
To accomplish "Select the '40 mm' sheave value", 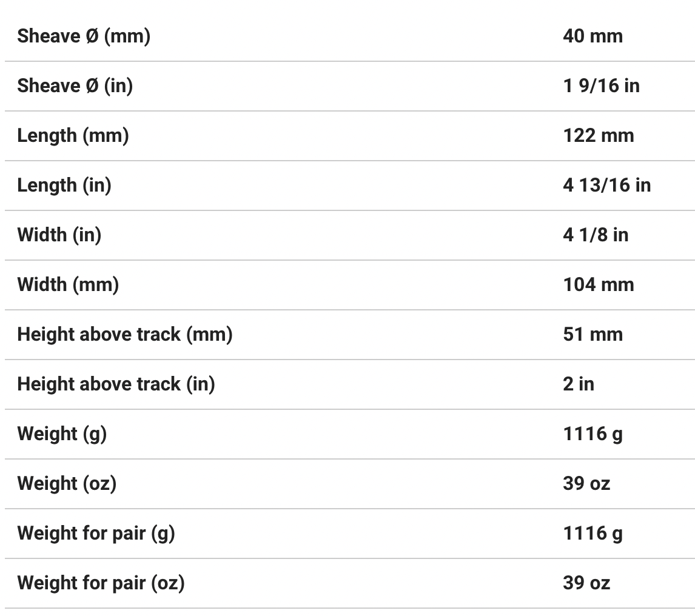I will pos(593,36).
